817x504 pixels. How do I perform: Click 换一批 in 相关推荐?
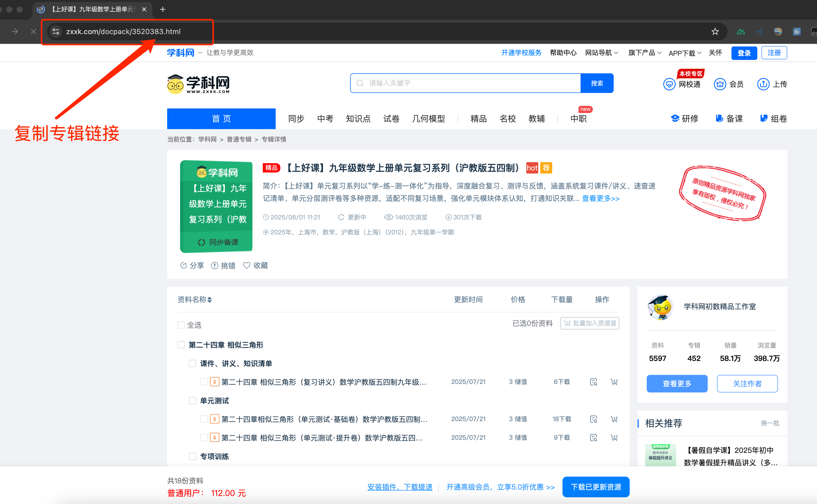pos(770,423)
